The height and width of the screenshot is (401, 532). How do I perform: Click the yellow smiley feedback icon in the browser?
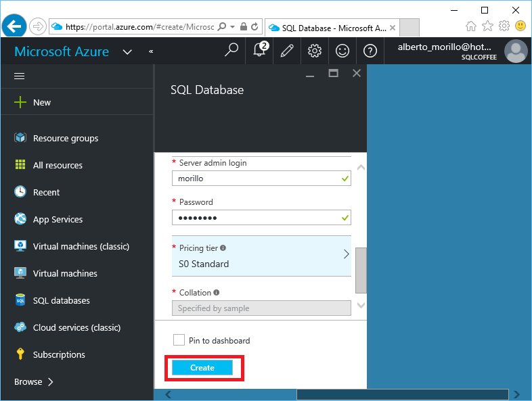520,26
